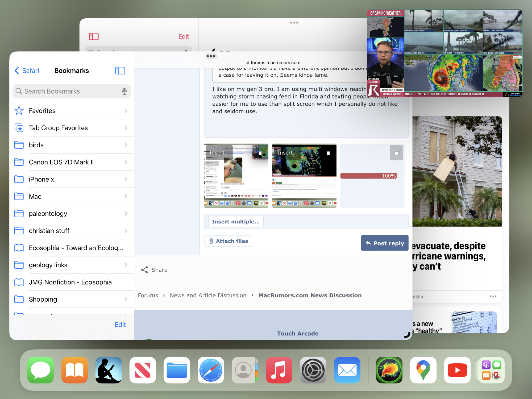Open Google Maps from the dock
This screenshot has width=532, height=399.
click(x=423, y=370)
